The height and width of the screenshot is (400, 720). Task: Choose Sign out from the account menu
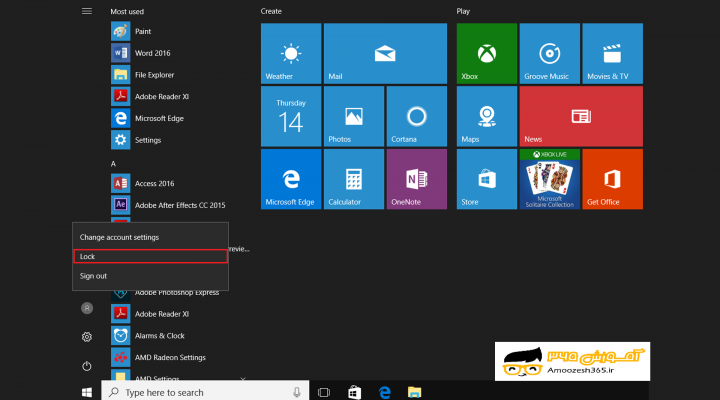coord(150,276)
